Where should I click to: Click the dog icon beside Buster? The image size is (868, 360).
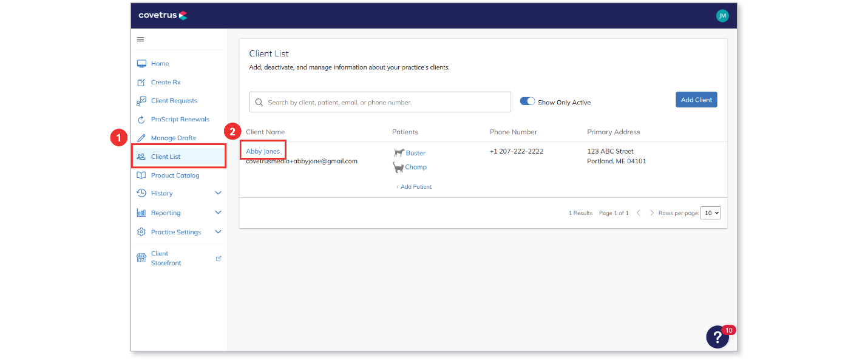tap(399, 153)
